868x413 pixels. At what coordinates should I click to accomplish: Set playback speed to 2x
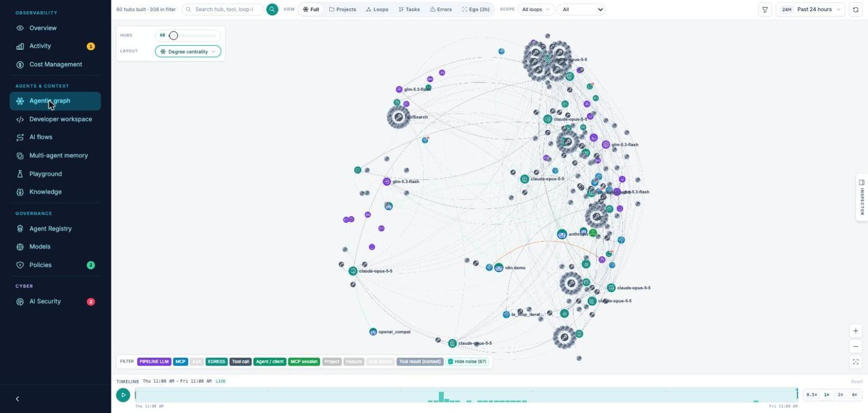[841, 395]
